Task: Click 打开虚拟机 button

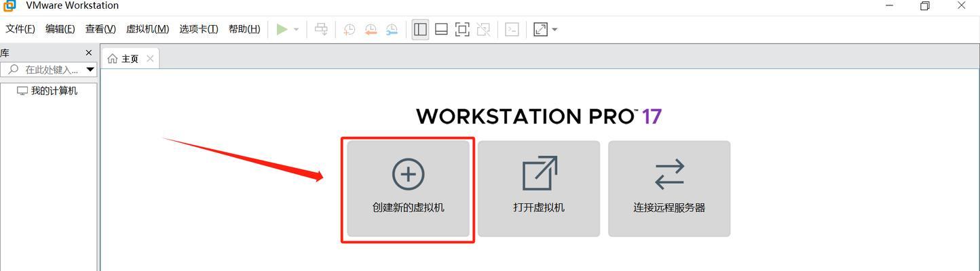Action: (x=539, y=188)
